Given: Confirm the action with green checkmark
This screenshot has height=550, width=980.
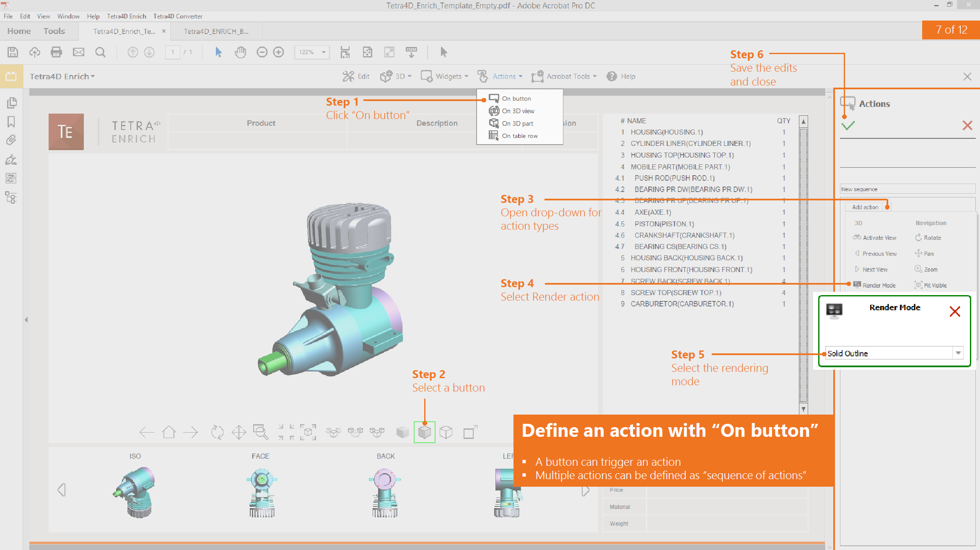Looking at the screenshot, I should point(848,125).
